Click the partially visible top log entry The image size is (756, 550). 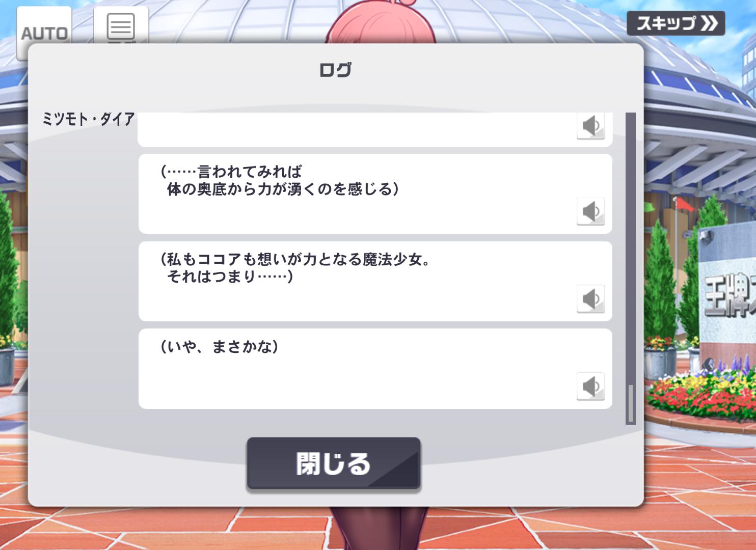pyautogui.click(x=375, y=130)
